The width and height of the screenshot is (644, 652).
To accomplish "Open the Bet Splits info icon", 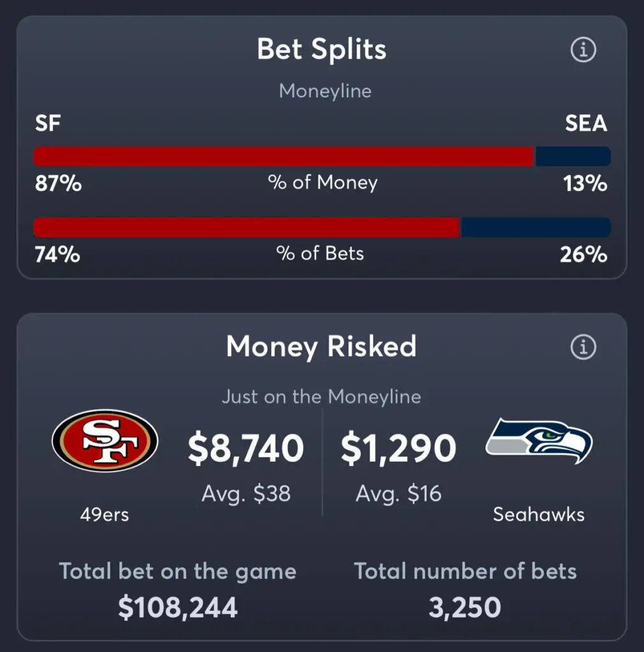I will click(x=583, y=50).
